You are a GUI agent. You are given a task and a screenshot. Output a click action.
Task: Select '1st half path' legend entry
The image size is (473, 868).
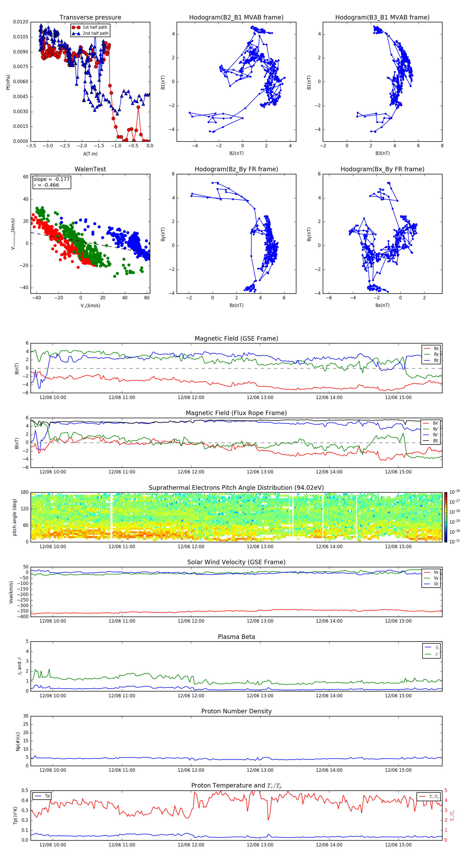90,27
